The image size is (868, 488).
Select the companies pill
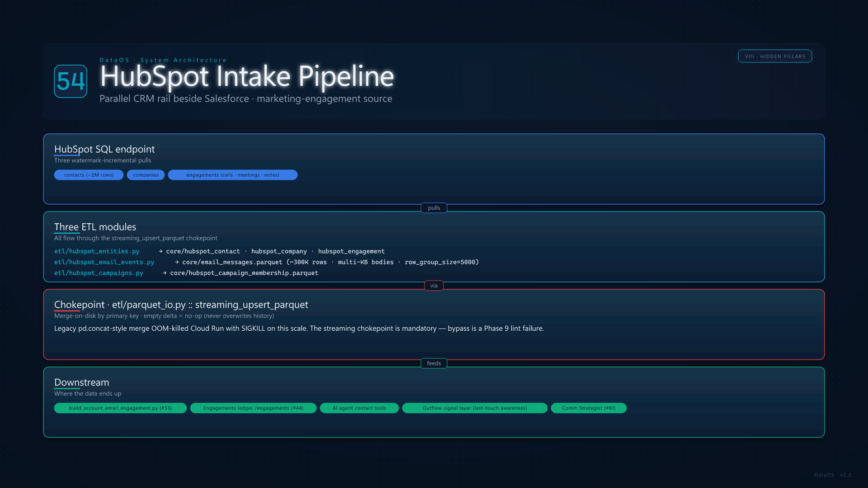[x=146, y=175]
